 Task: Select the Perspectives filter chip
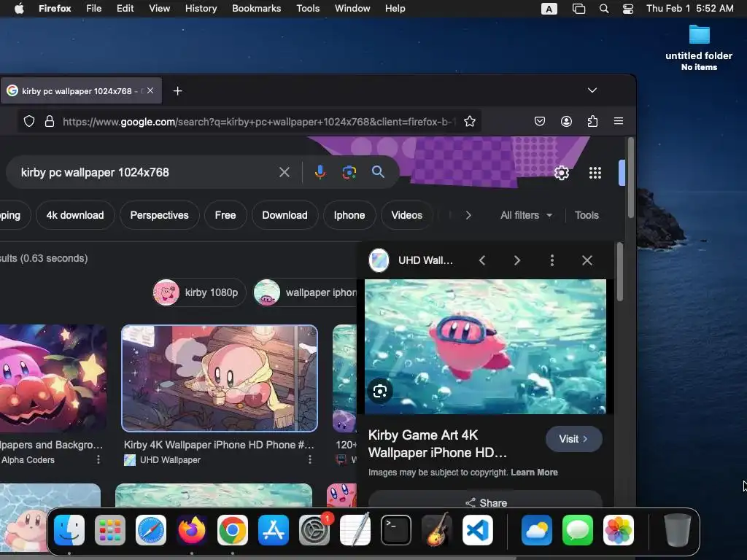coord(160,215)
